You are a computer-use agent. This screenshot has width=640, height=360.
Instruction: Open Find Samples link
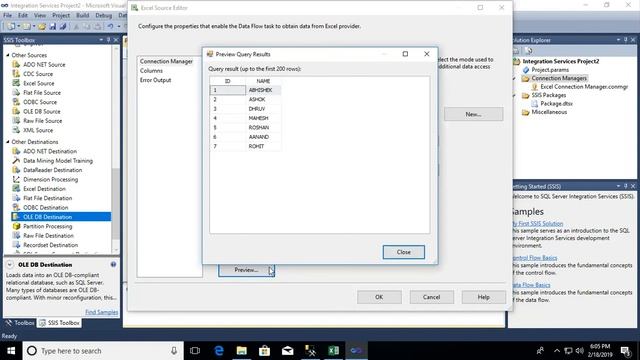point(102,312)
